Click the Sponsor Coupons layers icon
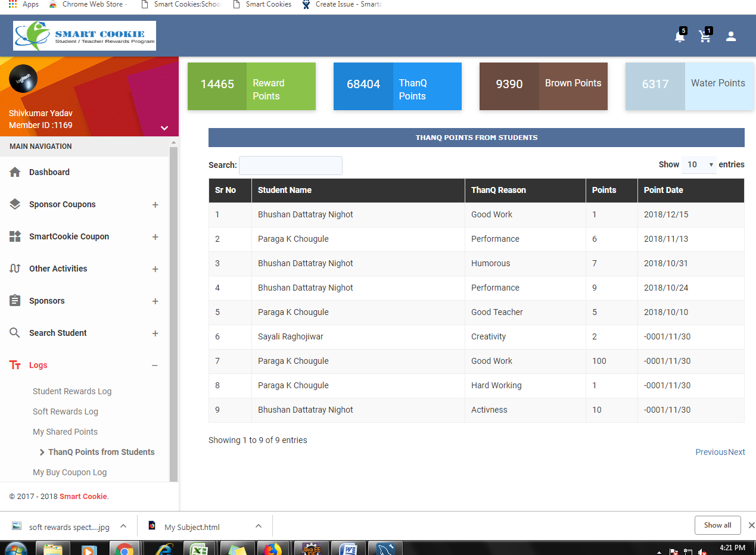Viewport: 756px width, 555px height. 15,204
